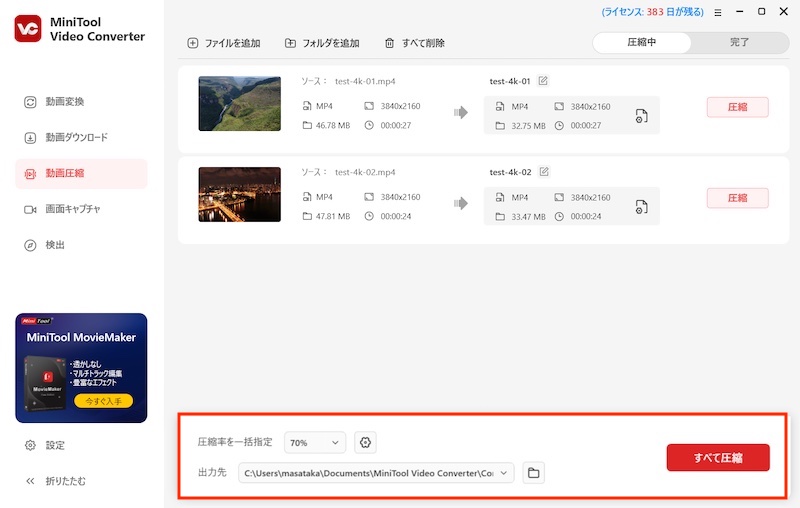Browse output folder icon
The width and height of the screenshot is (800, 508).
[534, 472]
